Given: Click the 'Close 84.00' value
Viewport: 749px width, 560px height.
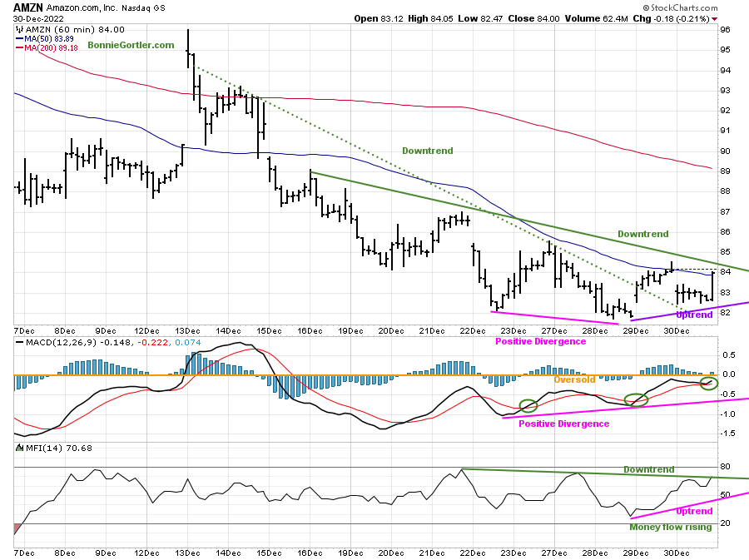Looking at the screenshot, I should [x=533, y=18].
